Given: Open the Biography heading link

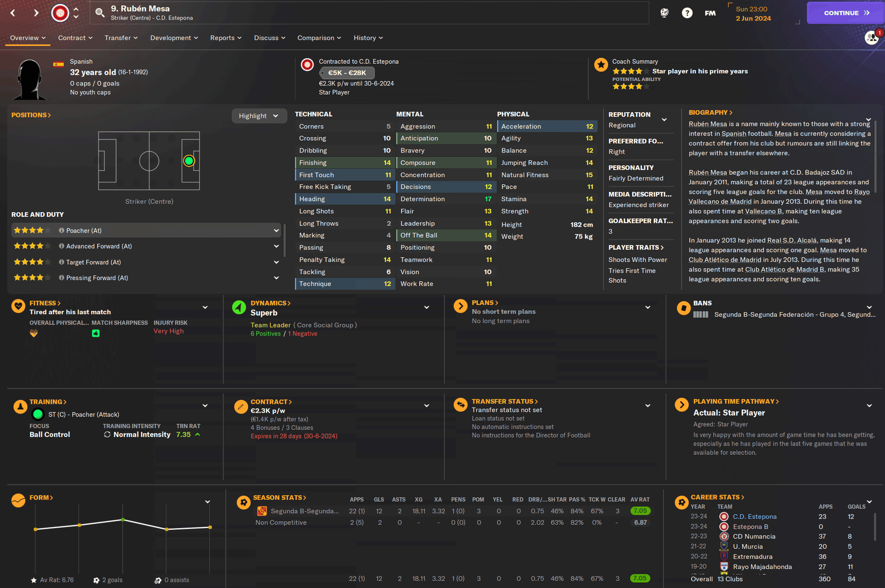Looking at the screenshot, I should 710,112.
